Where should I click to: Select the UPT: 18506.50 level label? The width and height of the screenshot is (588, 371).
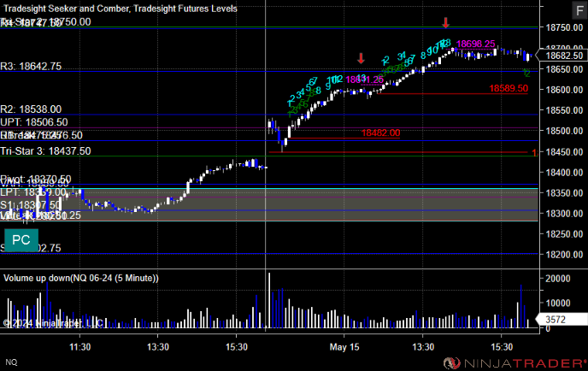pyautogui.click(x=34, y=122)
